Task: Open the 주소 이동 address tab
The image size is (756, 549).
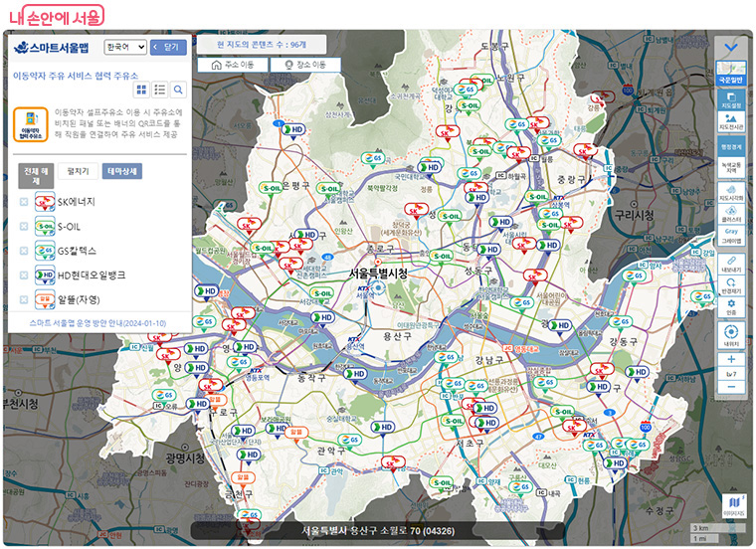Action: click(233, 65)
